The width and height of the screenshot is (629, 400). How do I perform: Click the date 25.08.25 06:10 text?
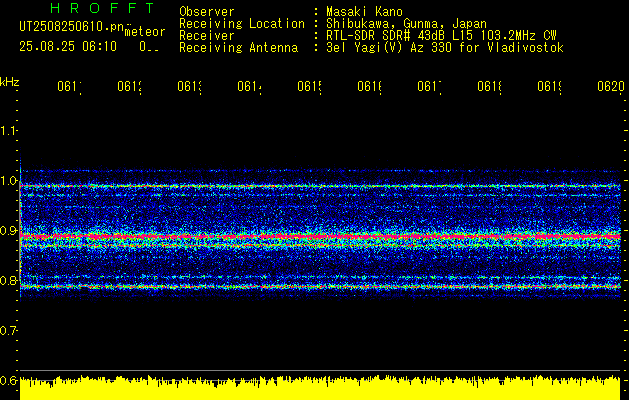tap(68, 47)
